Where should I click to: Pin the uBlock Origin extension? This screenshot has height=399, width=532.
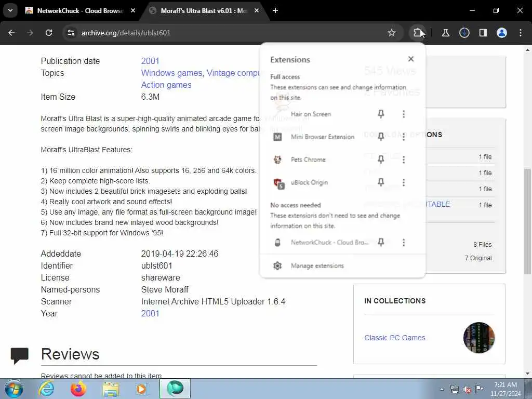[x=381, y=182]
